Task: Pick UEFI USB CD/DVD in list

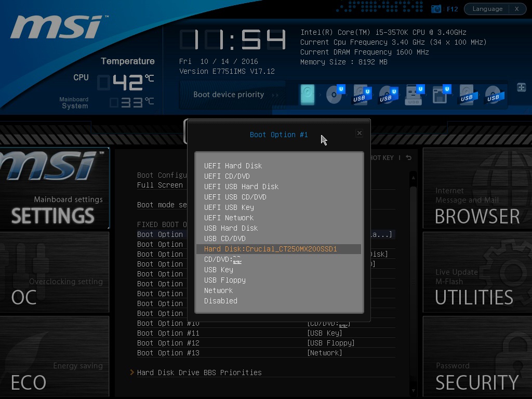Action: [x=279, y=197]
